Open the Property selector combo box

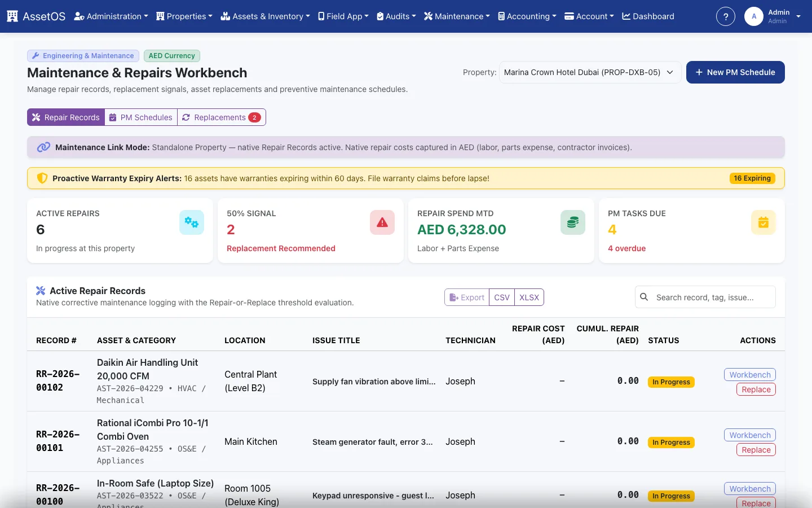click(x=590, y=72)
